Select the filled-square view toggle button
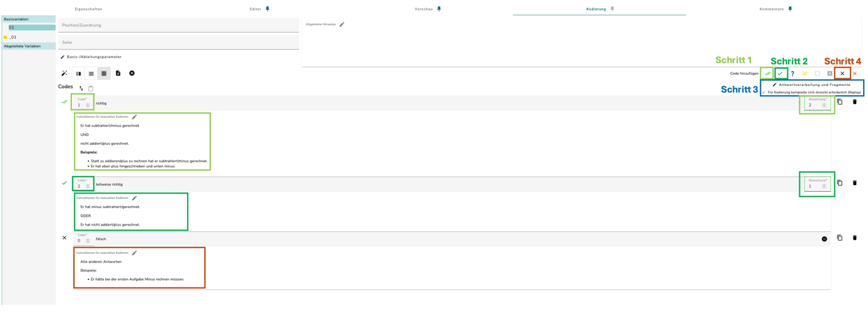Image resolution: width=868 pixels, height=317 pixels. [104, 73]
